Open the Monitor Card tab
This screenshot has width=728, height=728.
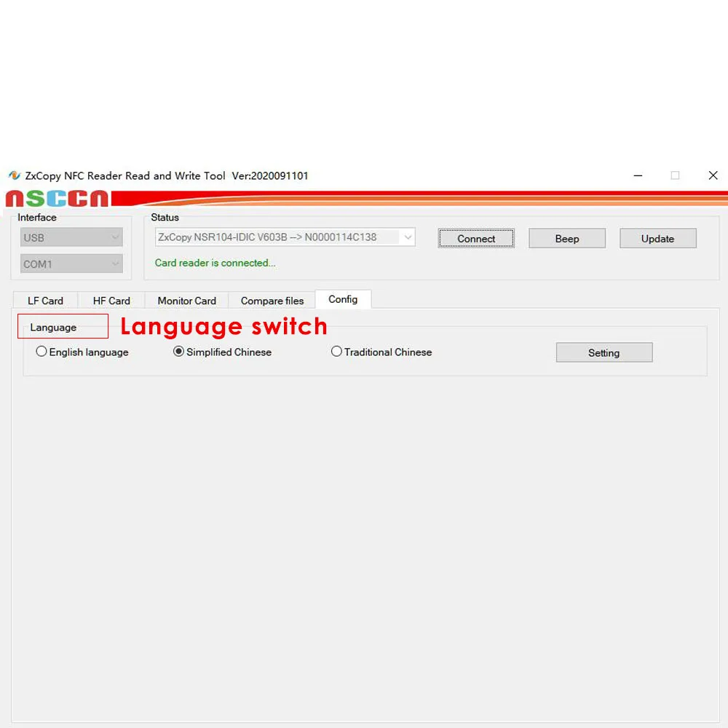(x=186, y=301)
